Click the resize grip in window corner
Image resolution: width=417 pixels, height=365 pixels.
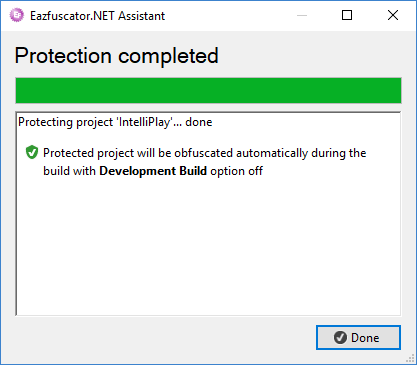pos(410,359)
